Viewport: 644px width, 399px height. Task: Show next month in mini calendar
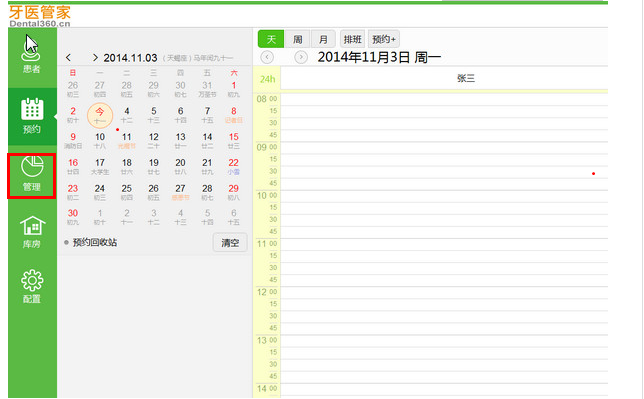pyautogui.click(x=95, y=58)
